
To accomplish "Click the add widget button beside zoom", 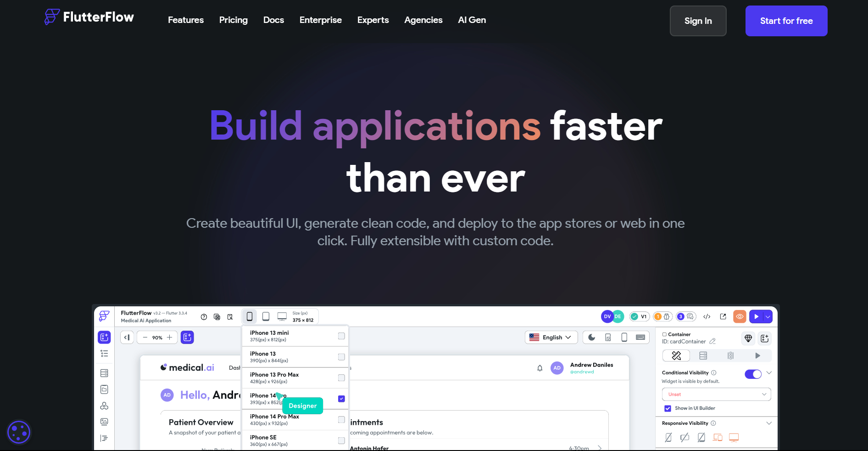I will 187,338.
